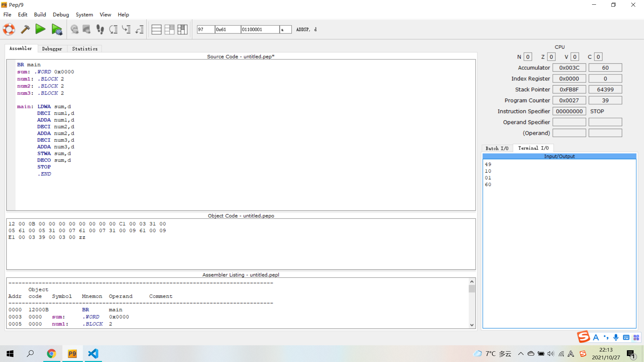Screen dimensions: 644x362
Task: Select code/CPU two-column layout icon
Action: pyautogui.click(x=169, y=29)
